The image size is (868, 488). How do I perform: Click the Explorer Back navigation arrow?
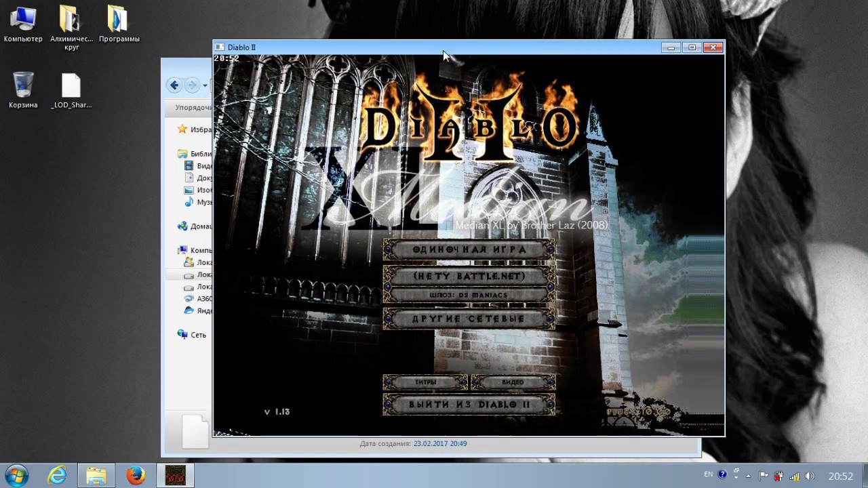pos(174,85)
